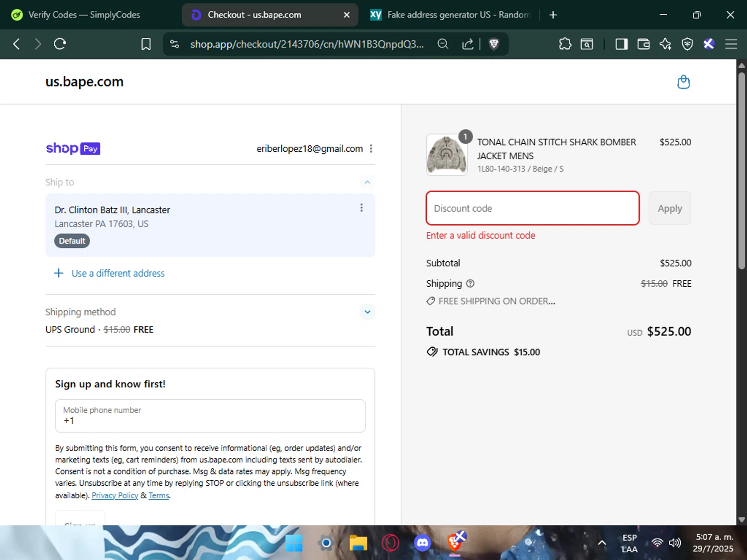This screenshot has width=747, height=560.
Task: Click Use a different address
Action: (x=118, y=273)
